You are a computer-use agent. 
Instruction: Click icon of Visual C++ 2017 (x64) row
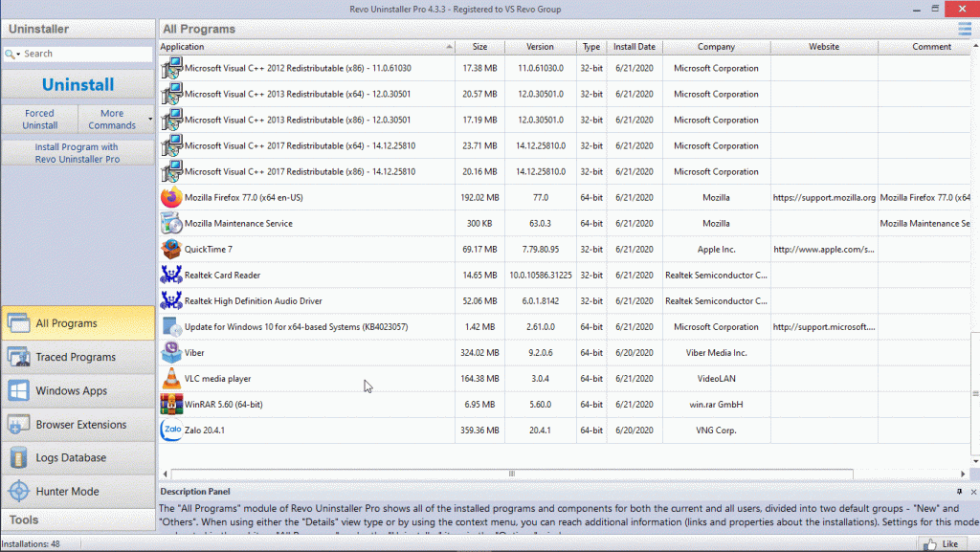(x=171, y=145)
